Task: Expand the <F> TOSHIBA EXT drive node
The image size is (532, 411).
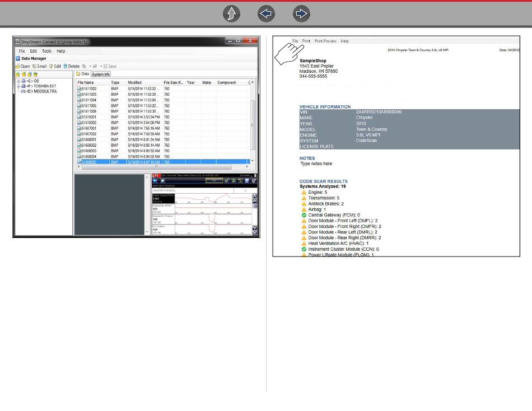Action: [18, 86]
